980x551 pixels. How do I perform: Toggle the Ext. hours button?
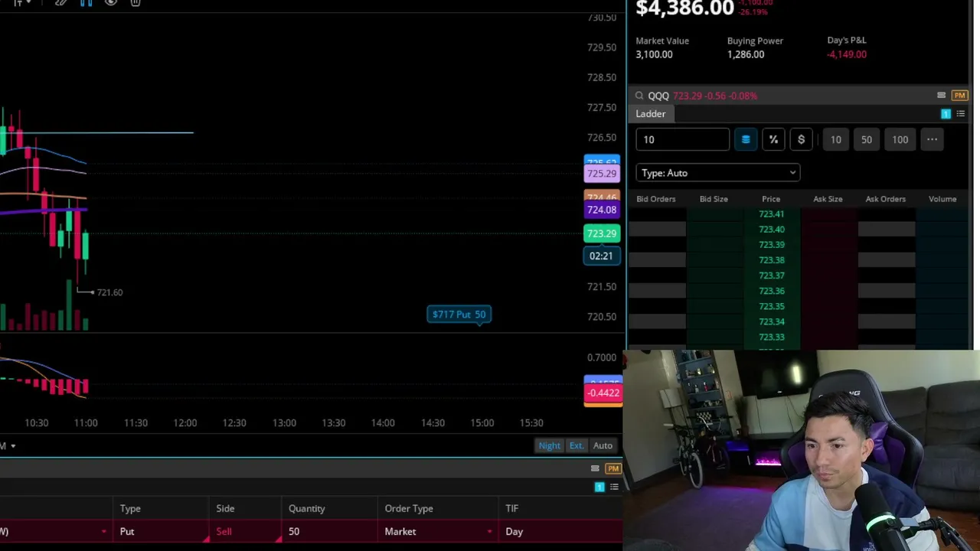click(x=576, y=445)
